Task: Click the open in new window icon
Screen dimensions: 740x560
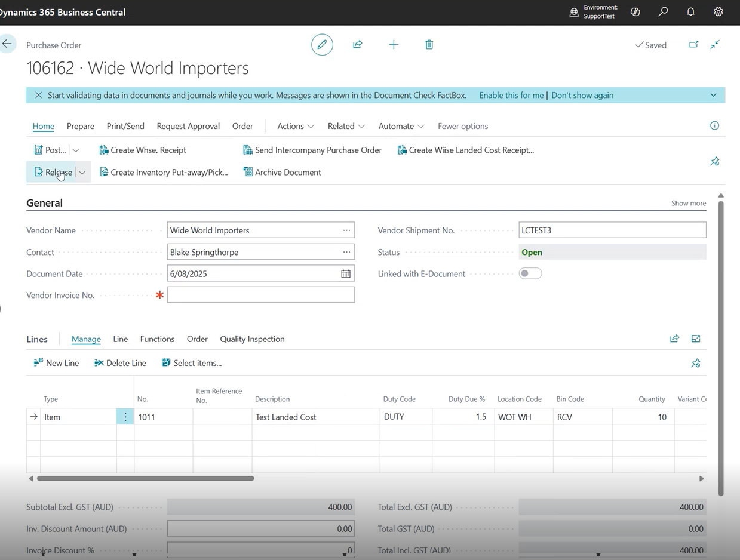Action: 693,45
